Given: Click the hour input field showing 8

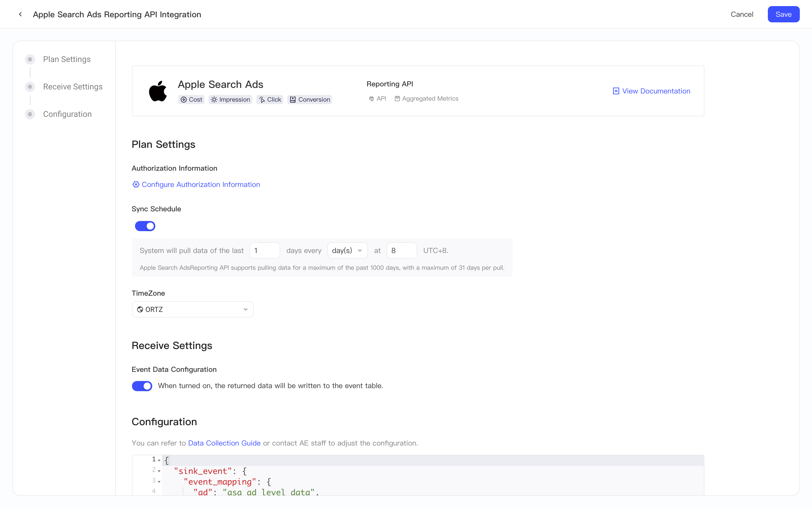Looking at the screenshot, I should [x=402, y=250].
